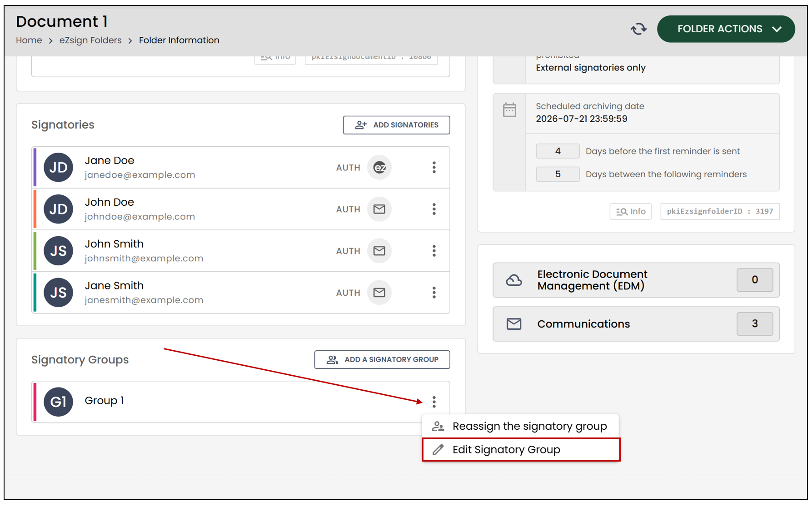The image size is (812, 507).
Task: Expand the FOLDER ACTIONS dropdown
Action: [x=726, y=29]
